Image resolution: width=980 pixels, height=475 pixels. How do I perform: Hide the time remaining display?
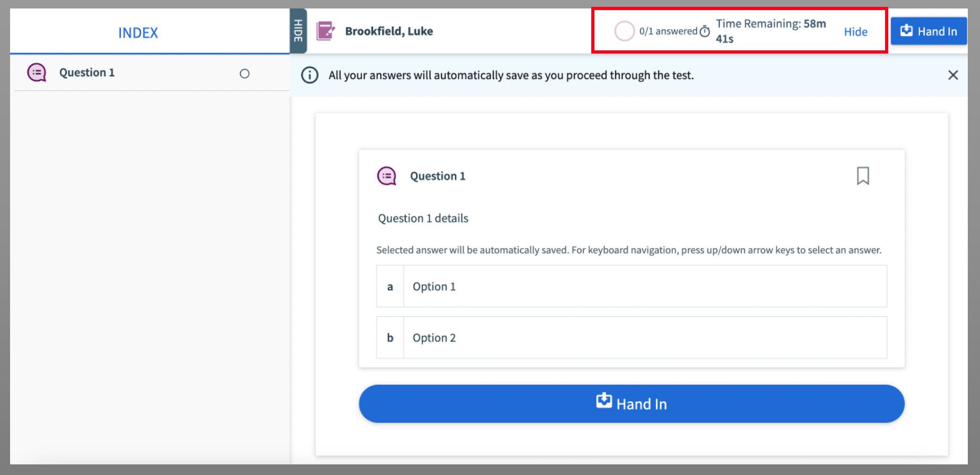pyautogui.click(x=855, y=32)
